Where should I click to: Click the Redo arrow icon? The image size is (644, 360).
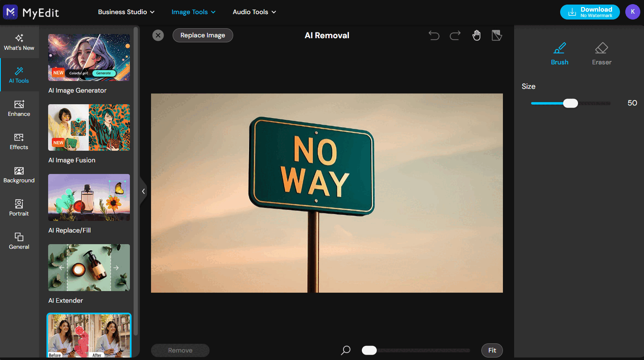[455, 35]
